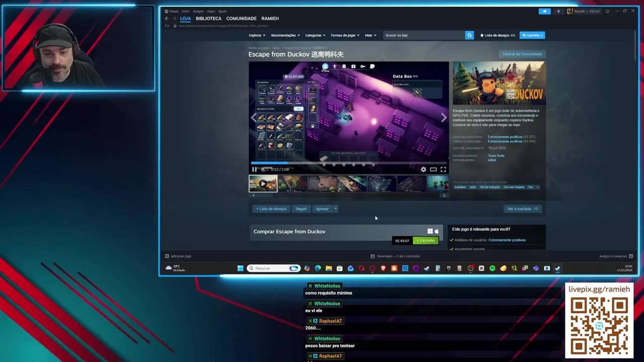Screen dimensions: 644x362
Task: Expand the Formas de jogar dropdown
Action: coord(345,35)
